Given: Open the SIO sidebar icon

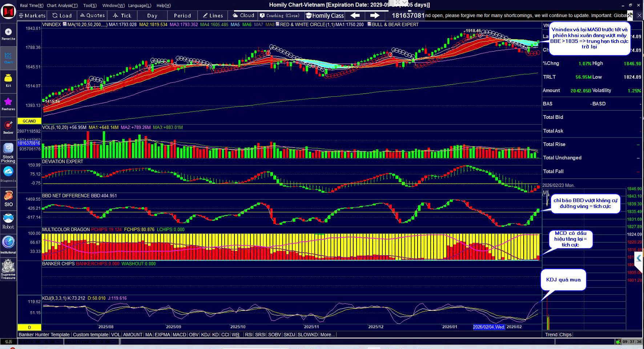Looking at the screenshot, I should (8, 198).
